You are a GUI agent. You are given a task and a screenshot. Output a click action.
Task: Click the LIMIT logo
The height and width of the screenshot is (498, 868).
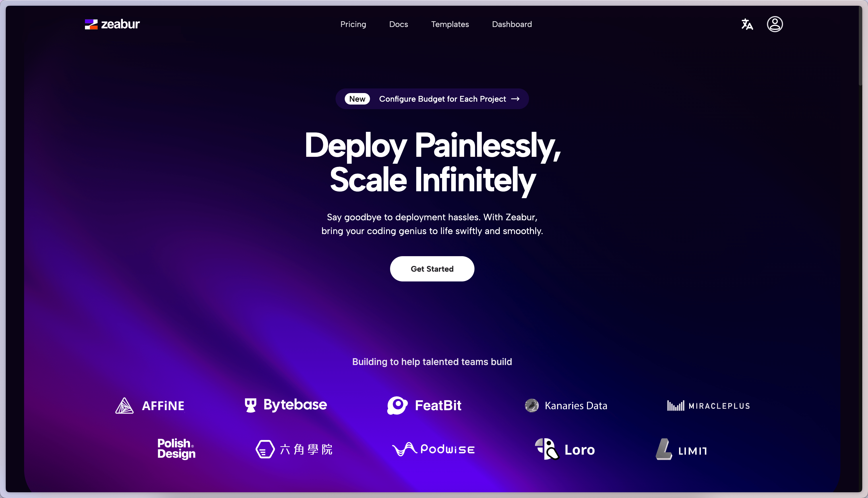point(681,449)
